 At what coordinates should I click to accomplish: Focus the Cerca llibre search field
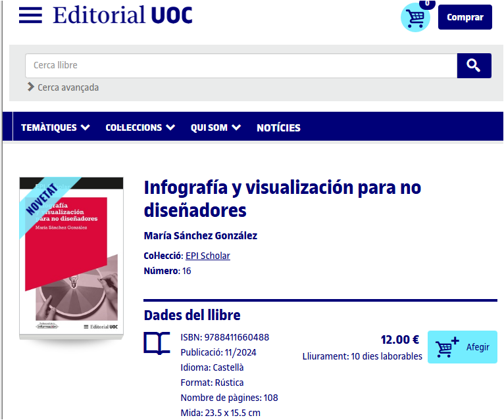241,66
